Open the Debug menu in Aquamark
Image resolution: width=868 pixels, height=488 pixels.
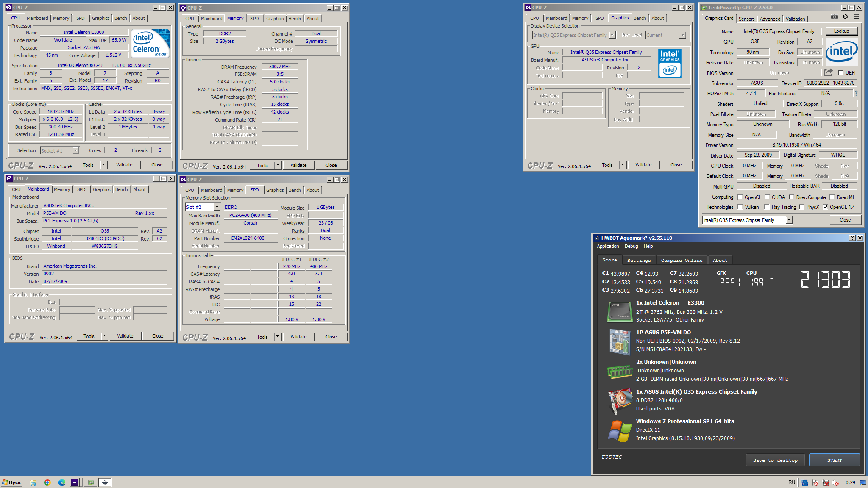coord(631,246)
